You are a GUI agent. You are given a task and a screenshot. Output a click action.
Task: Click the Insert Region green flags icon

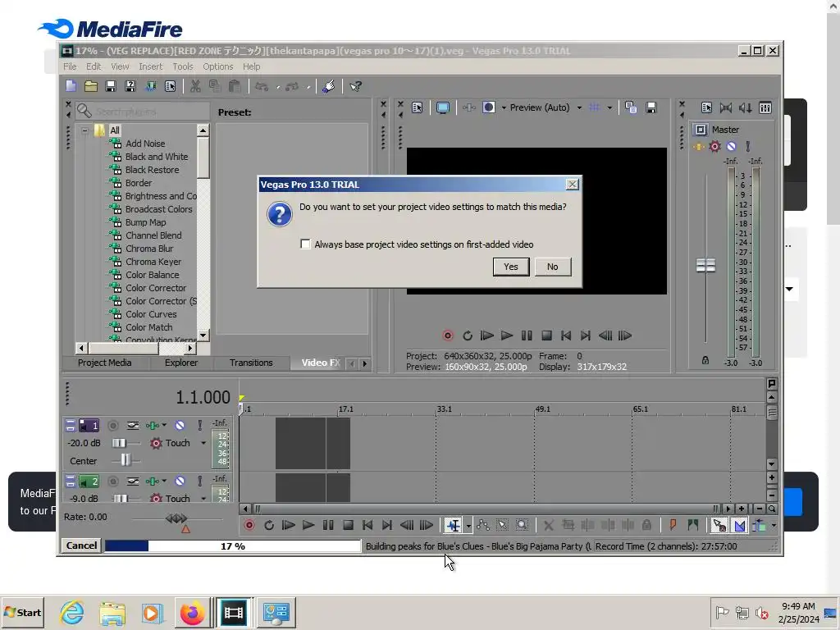692,525
